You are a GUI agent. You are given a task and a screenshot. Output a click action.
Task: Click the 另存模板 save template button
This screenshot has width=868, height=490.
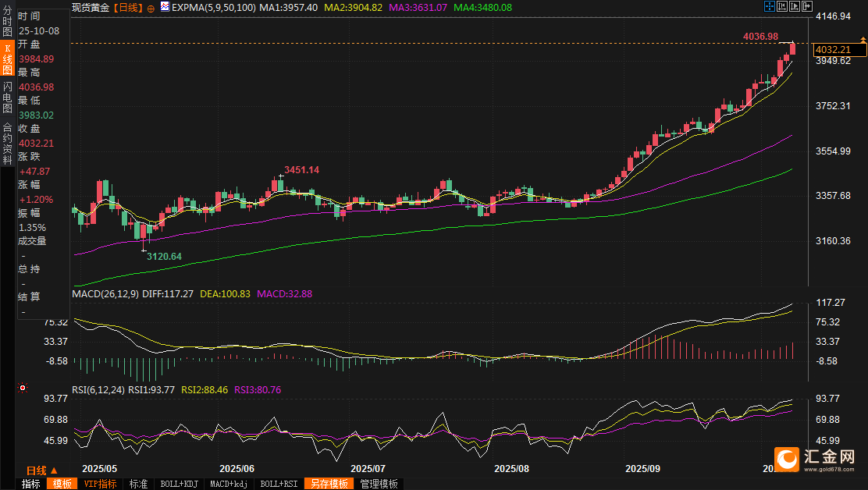pyautogui.click(x=329, y=484)
